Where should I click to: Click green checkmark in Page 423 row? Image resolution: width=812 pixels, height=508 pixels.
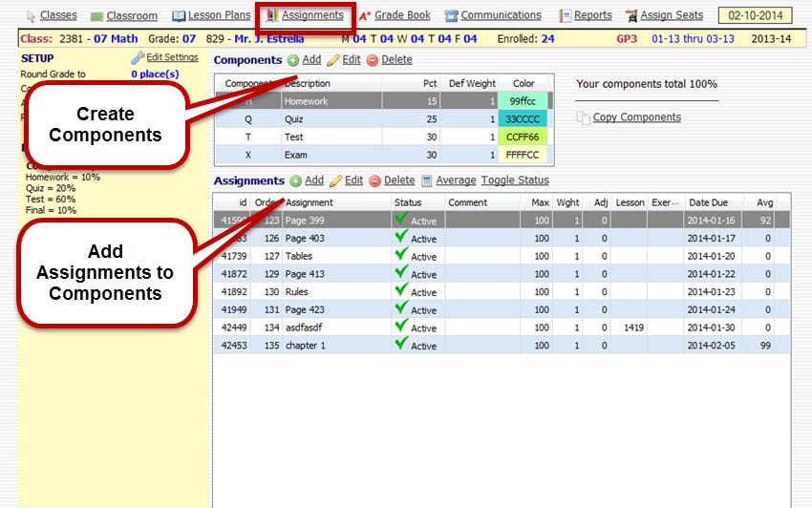[x=401, y=307]
